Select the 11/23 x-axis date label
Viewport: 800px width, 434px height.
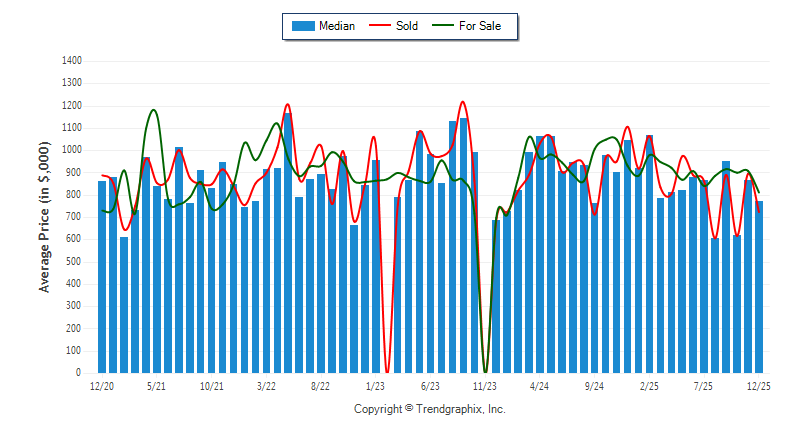485,385
